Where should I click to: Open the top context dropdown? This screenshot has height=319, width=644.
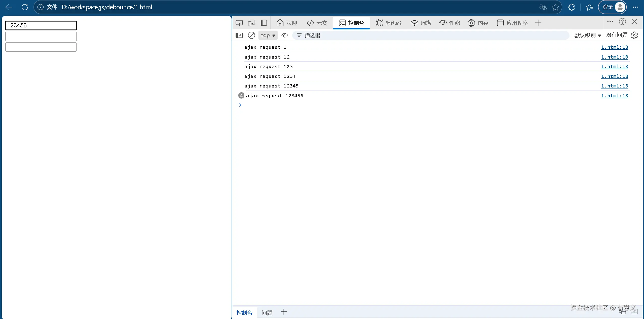click(268, 35)
